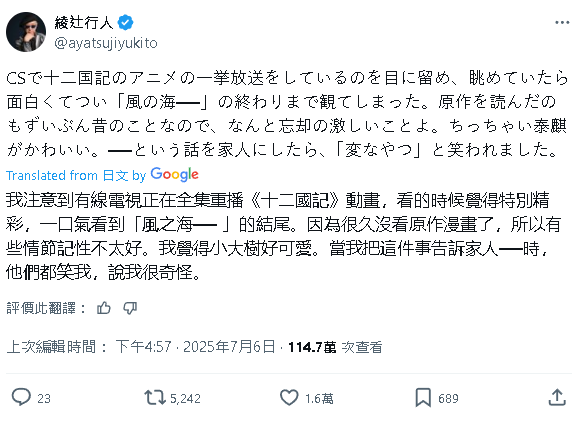Click the 689 bookmark count

point(448,398)
